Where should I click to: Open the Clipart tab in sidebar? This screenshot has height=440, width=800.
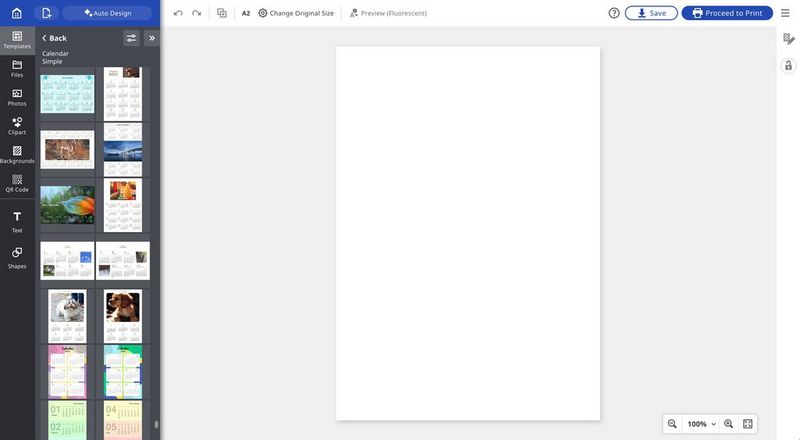(17, 125)
